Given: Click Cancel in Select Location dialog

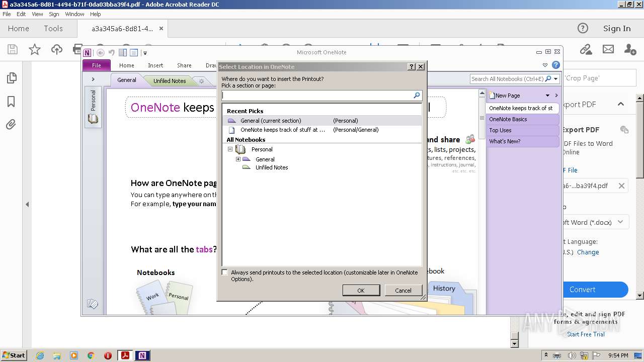Looking at the screenshot, I should pyautogui.click(x=403, y=290).
